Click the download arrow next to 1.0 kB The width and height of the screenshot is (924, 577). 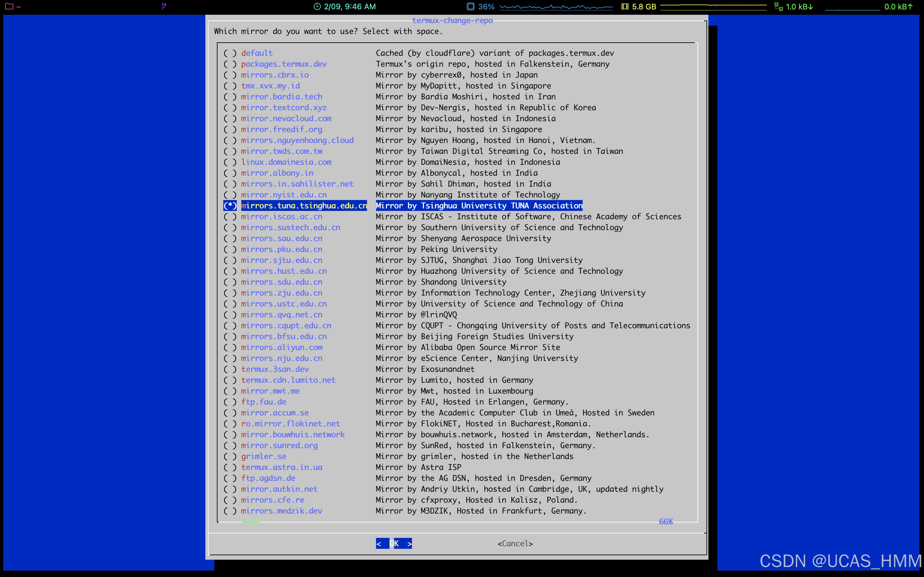click(x=811, y=6)
